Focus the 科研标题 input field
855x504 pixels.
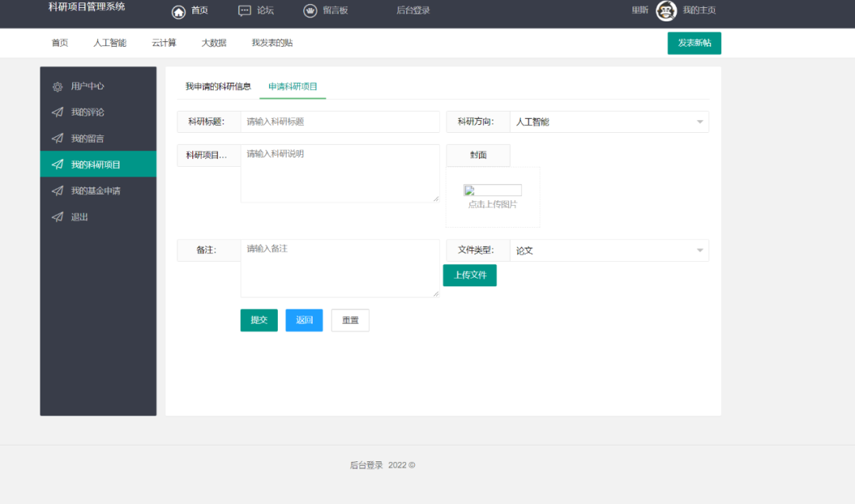click(x=340, y=122)
